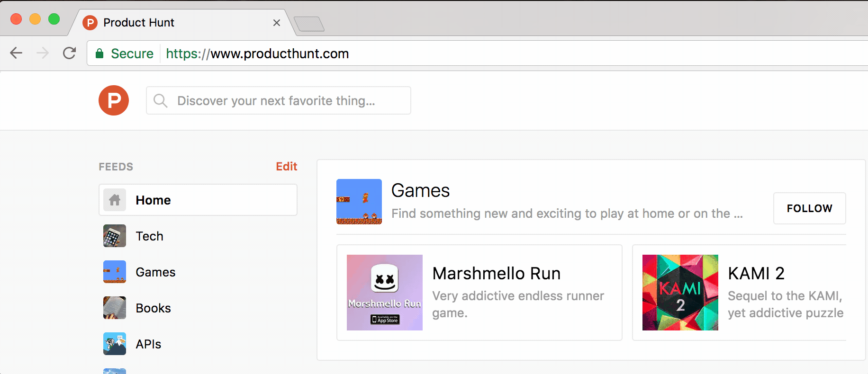Click the browser address bar URL
The width and height of the screenshot is (868, 374).
257,53
